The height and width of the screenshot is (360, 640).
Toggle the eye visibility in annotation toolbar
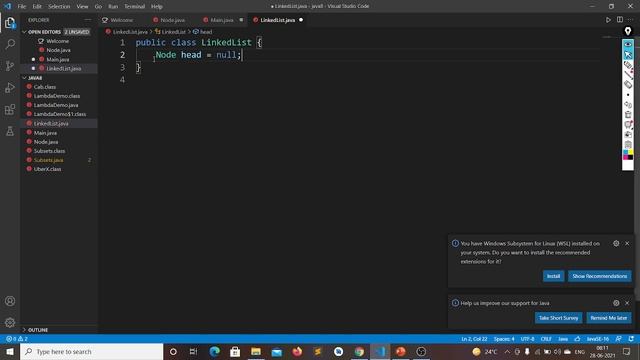pos(628,44)
